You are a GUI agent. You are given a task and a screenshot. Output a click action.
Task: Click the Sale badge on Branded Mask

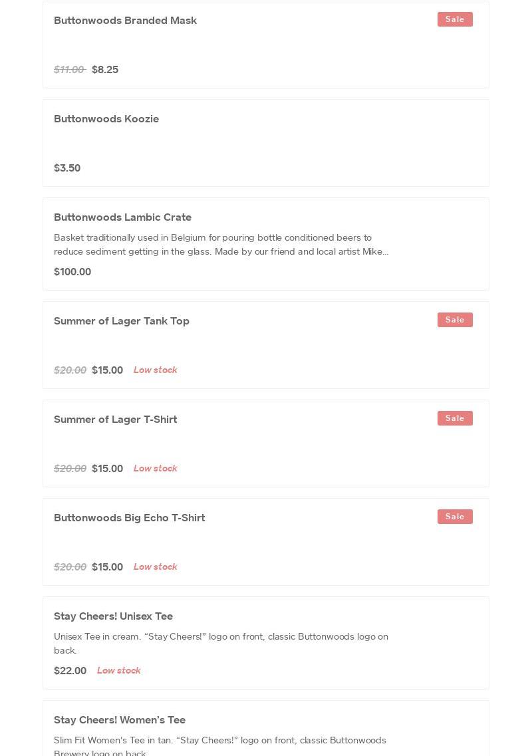(x=455, y=19)
